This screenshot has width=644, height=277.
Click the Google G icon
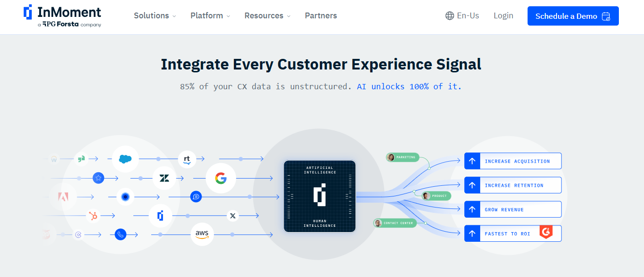pos(221,179)
